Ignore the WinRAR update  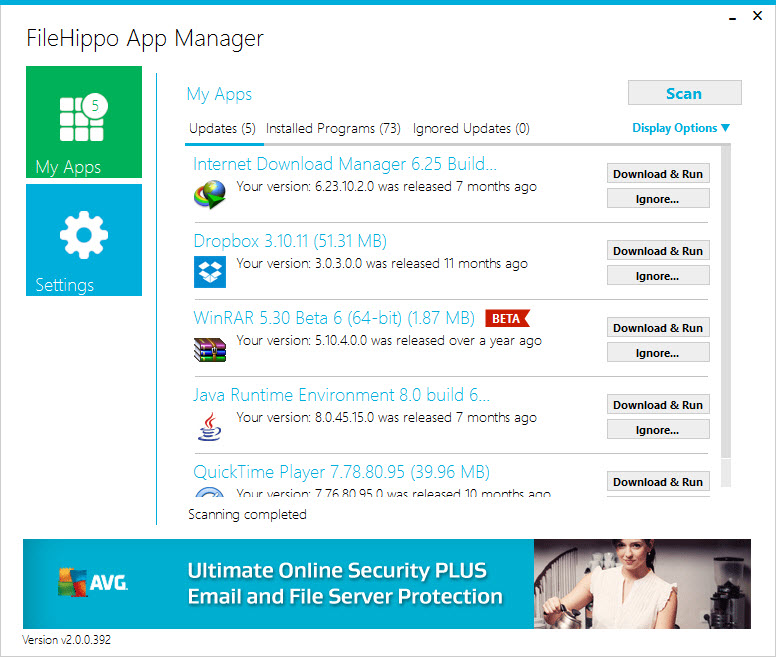[658, 353]
